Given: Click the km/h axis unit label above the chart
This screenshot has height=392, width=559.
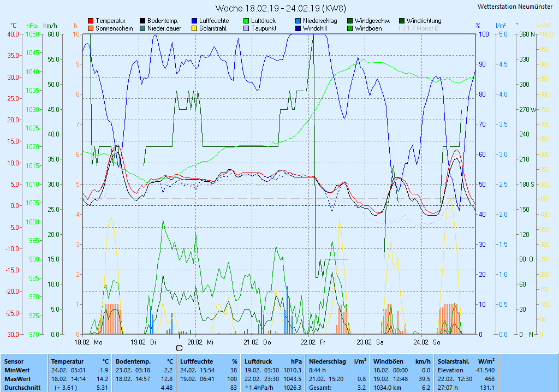Looking at the screenshot, I should click(x=50, y=26).
